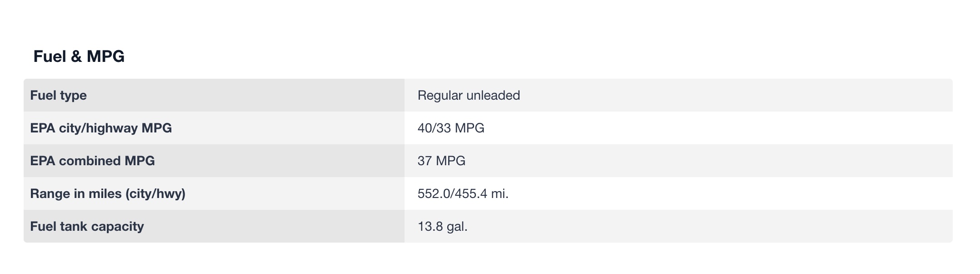Select the "Range in miles (city/hwy)" label

tap(108, 194)
